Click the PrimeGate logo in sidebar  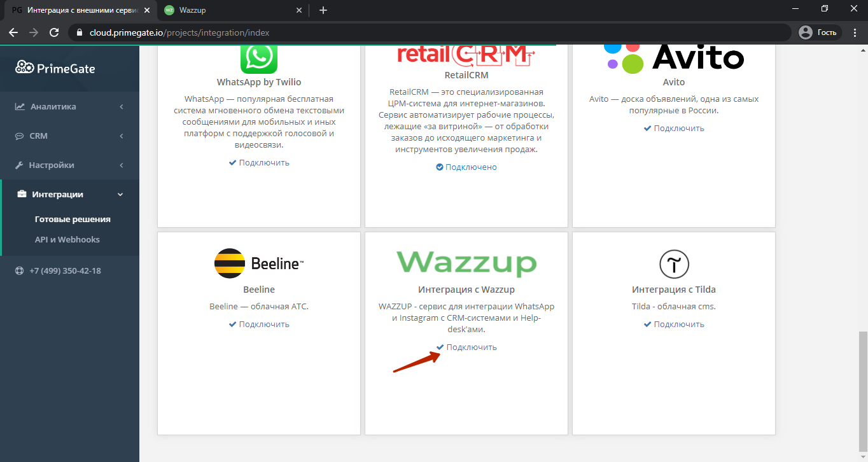coord(55,68)
